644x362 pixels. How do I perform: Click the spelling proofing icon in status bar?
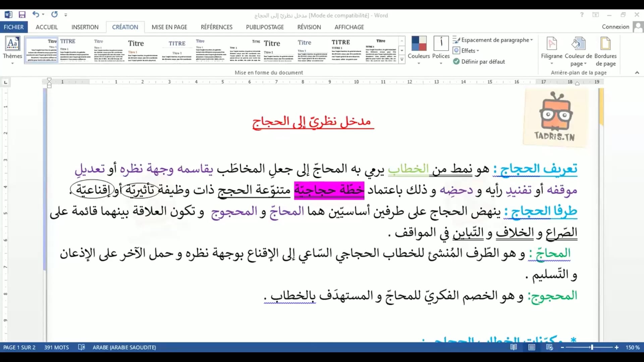(x=82, y=347)
